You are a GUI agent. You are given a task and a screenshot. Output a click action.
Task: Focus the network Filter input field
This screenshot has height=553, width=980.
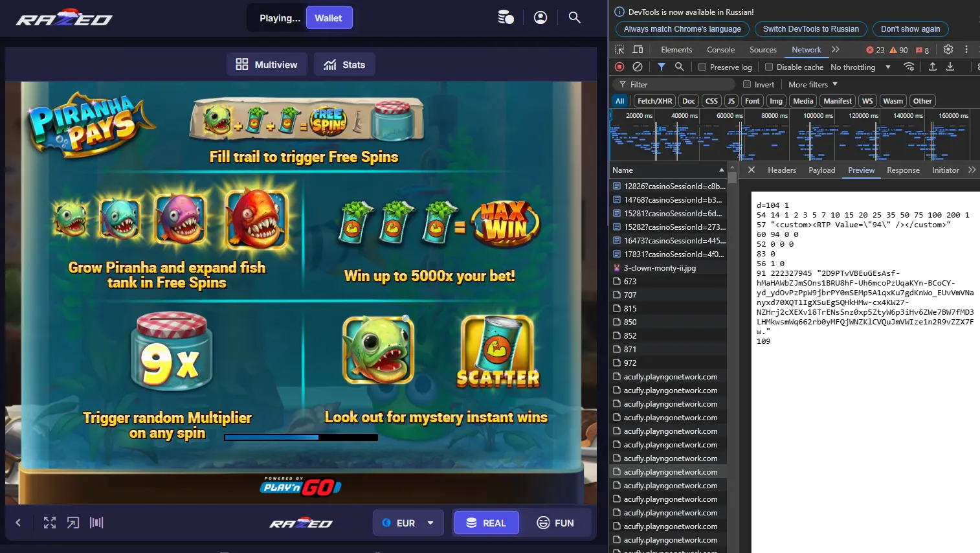[673, 84]
